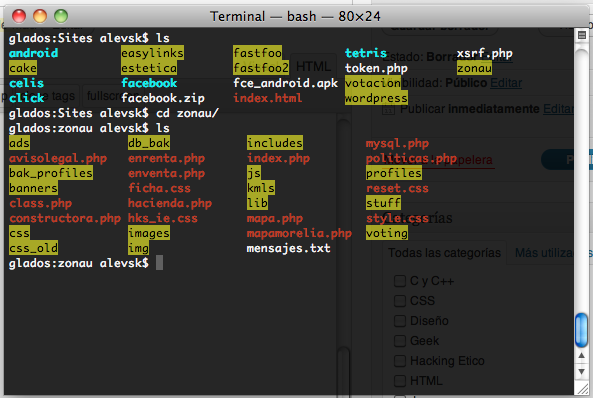Click the Terminal — bash — 80×24 title

295,16
